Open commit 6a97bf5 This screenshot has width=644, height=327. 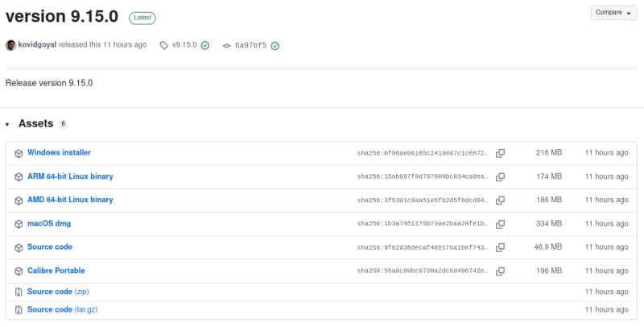250,45
